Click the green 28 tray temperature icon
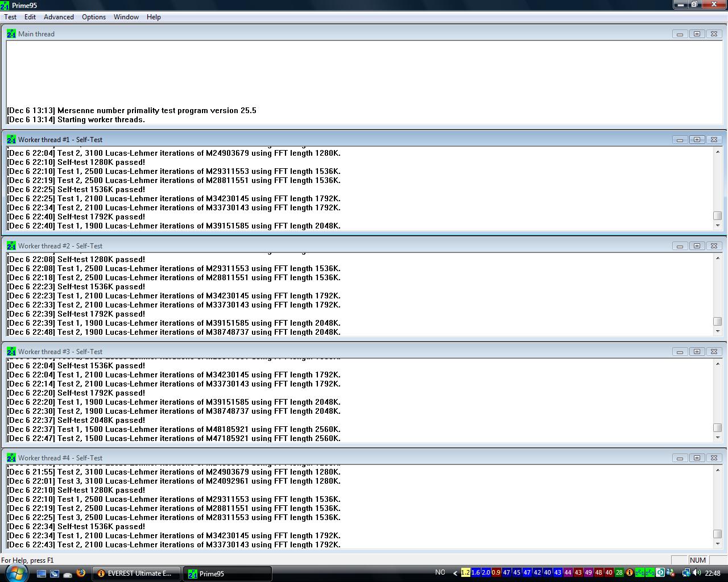This screenshot has height=582, width=728. click(619, 572)
